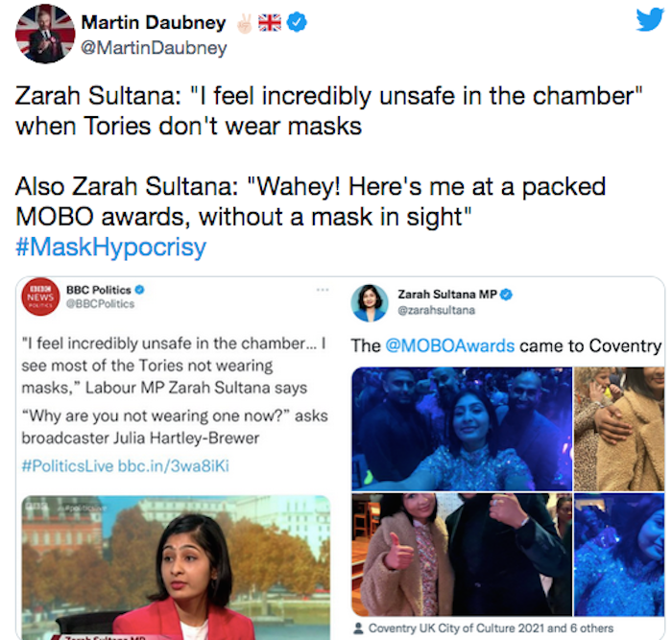This screenshot has width=672, height=640.
Task: Open the @BBCPolitics handle
Action: [100, 304]
